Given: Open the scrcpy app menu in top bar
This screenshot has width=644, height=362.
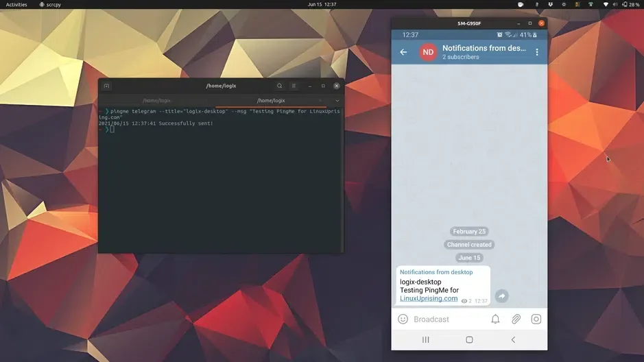Looking at the screenshot, I should pyautogui.click(x=50, y=5).
